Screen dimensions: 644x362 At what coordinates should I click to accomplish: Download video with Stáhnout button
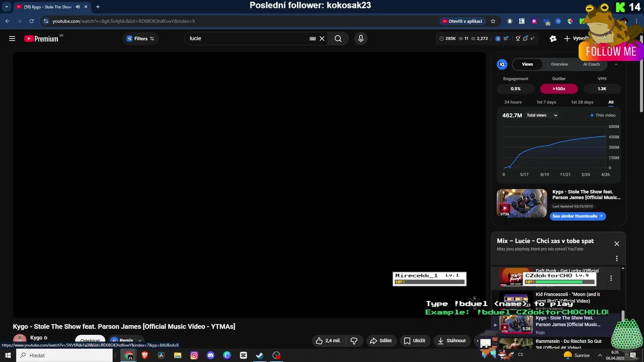point(451,341)
